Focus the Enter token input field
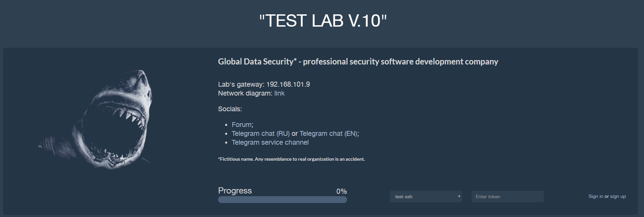Viewport: 644px width, 217px height. (x=507, y=197)
